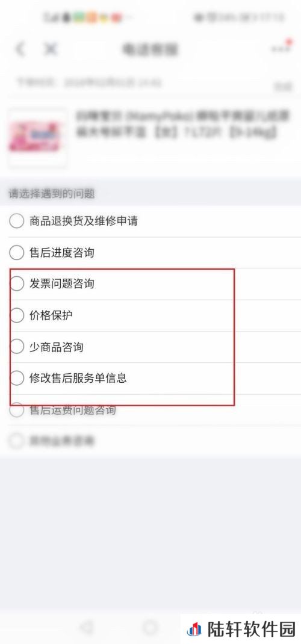This screenshot has width=301, height=644.
Task: Choose the 发票问题咨询 option
Action: tap(150, 284)
